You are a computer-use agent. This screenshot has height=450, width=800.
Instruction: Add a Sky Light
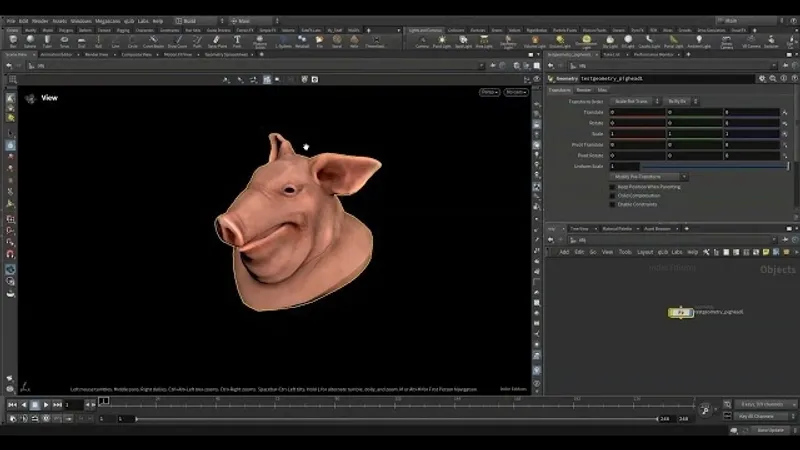click(610, 41)
